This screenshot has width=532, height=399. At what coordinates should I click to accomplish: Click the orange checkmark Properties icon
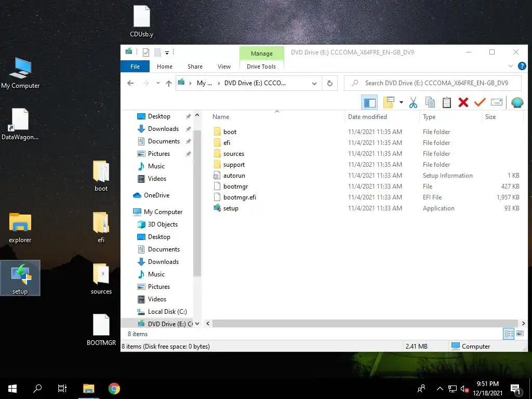480,102
